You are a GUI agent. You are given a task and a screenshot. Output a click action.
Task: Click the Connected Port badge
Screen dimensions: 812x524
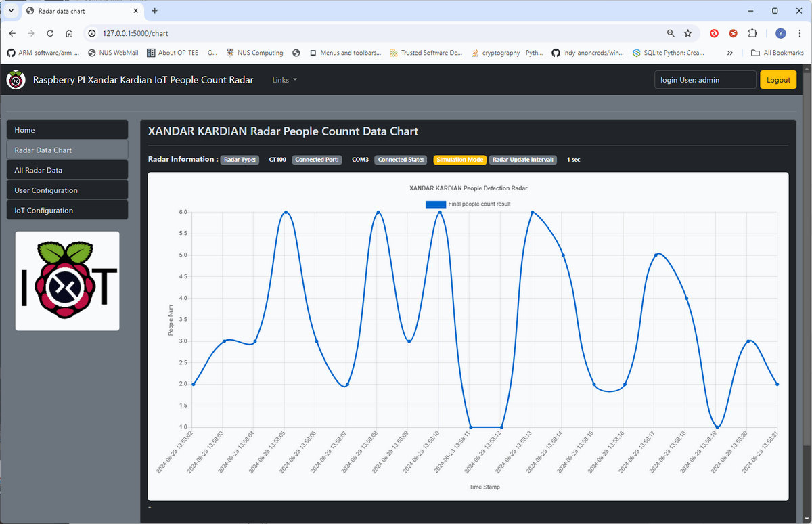[317, 160]
